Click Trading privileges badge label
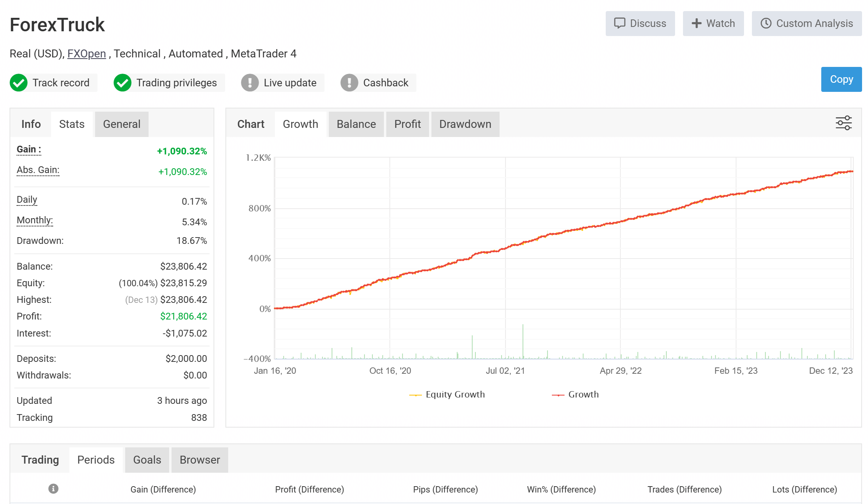The width and height of the screenshot is (868, 504). click(177, 83)
